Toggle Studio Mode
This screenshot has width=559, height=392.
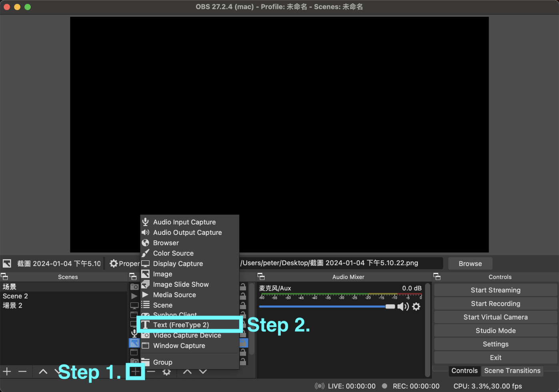[495, 331]
